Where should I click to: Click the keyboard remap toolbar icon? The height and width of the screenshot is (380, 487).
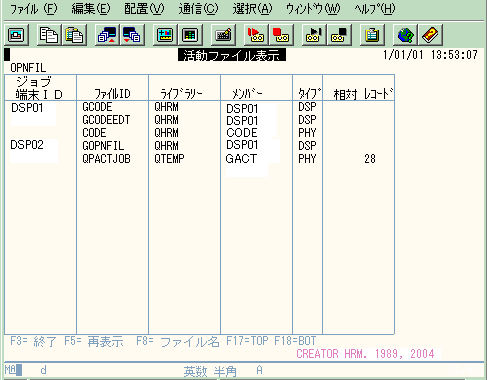[223, 35]
